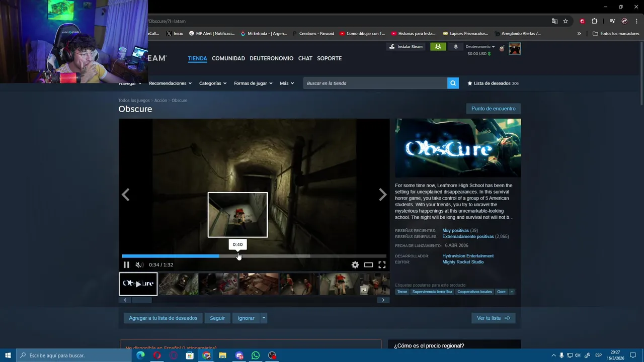
Task: Grab the thumbnail strip scrollbar handle
Action: click(142, 300)
